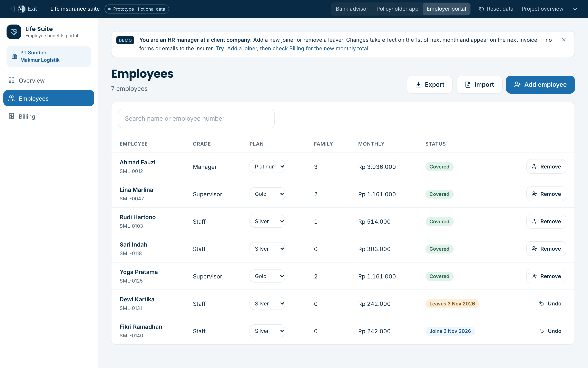Go to the Billing sidebar item
Viewport: 588px width, 368px height.
point(49,116)
